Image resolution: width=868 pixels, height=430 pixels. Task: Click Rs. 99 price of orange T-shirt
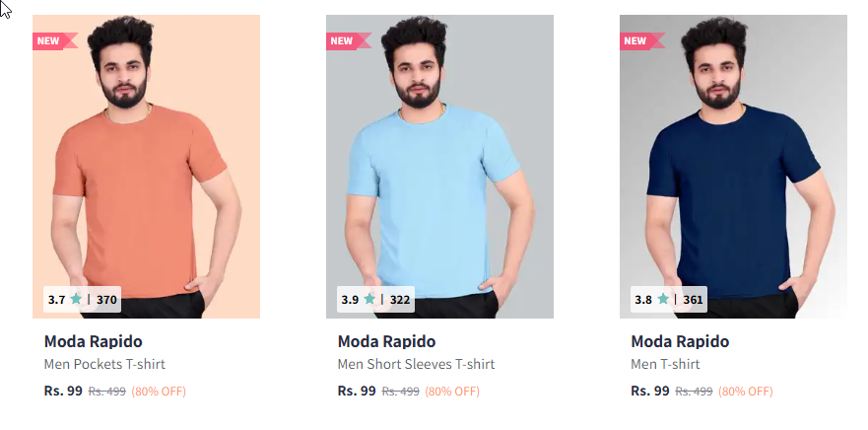(63, 391)
